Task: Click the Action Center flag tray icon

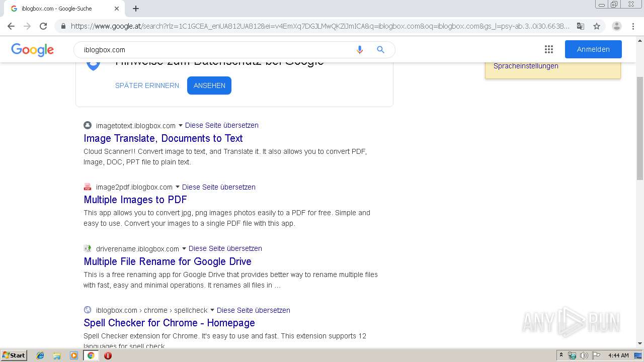Action: (596, 355)
